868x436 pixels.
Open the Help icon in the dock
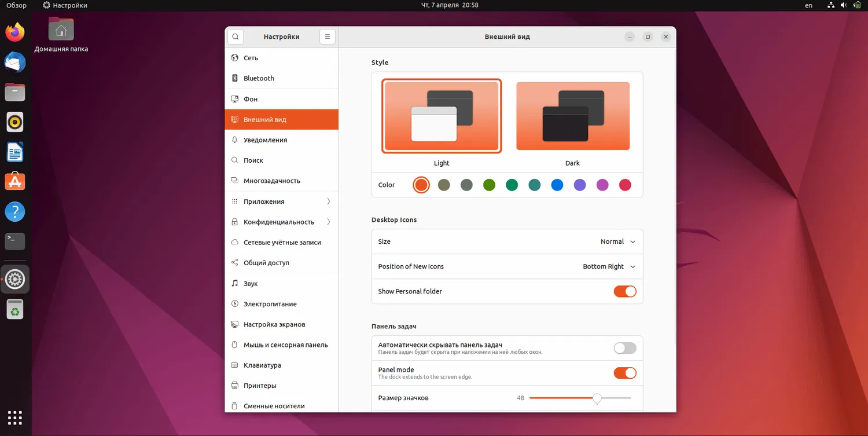click(15, 212)
